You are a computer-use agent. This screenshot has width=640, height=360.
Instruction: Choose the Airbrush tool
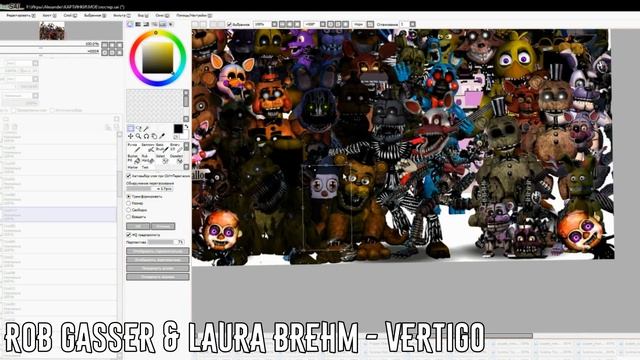click(x=148, y=148)
